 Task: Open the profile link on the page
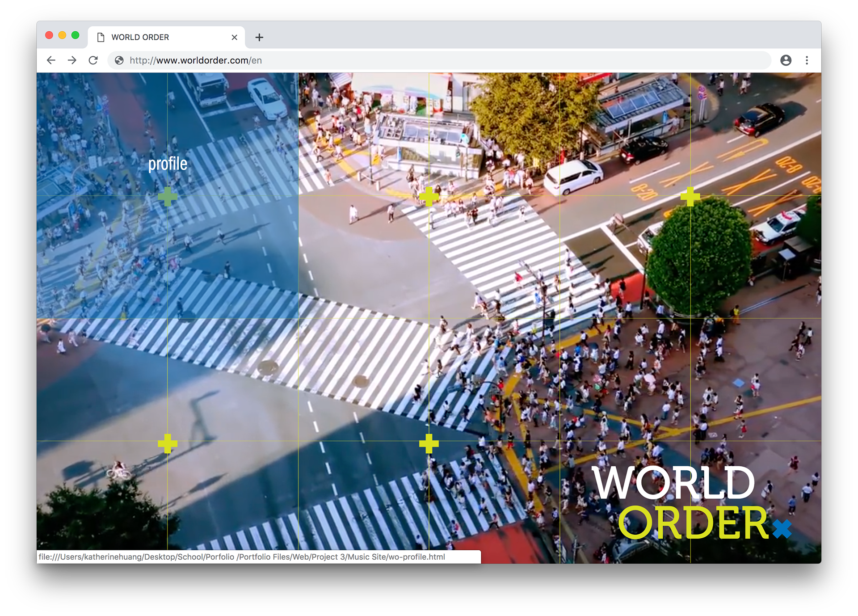coord(168,164)
